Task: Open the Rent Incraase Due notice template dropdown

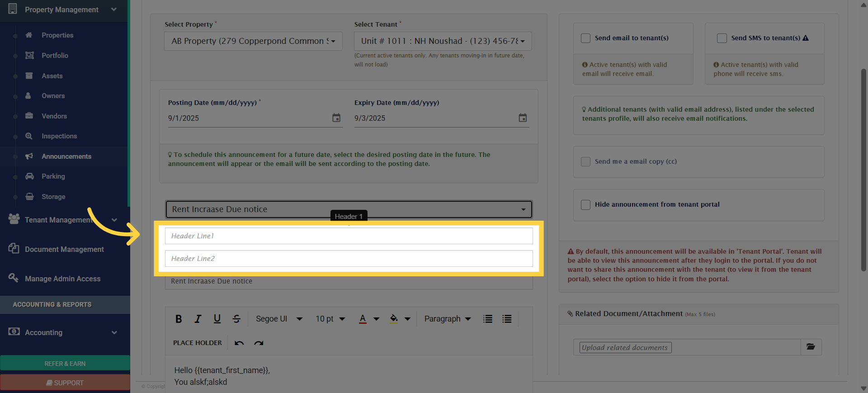Action: click(x=349, y=209)
